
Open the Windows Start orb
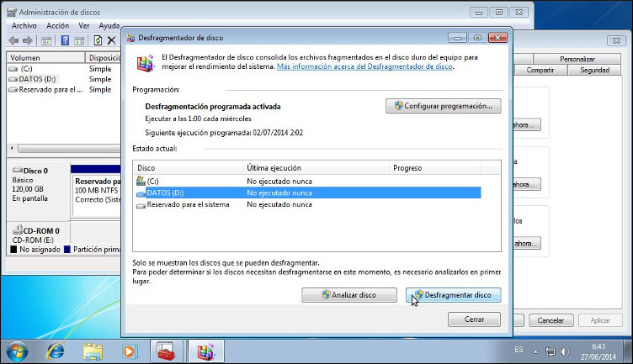(x=17, y=351)
